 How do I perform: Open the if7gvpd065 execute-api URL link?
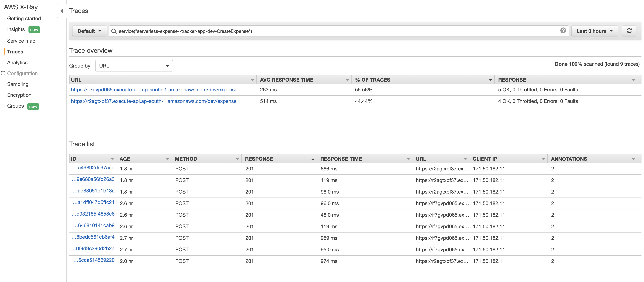point(154,90)
